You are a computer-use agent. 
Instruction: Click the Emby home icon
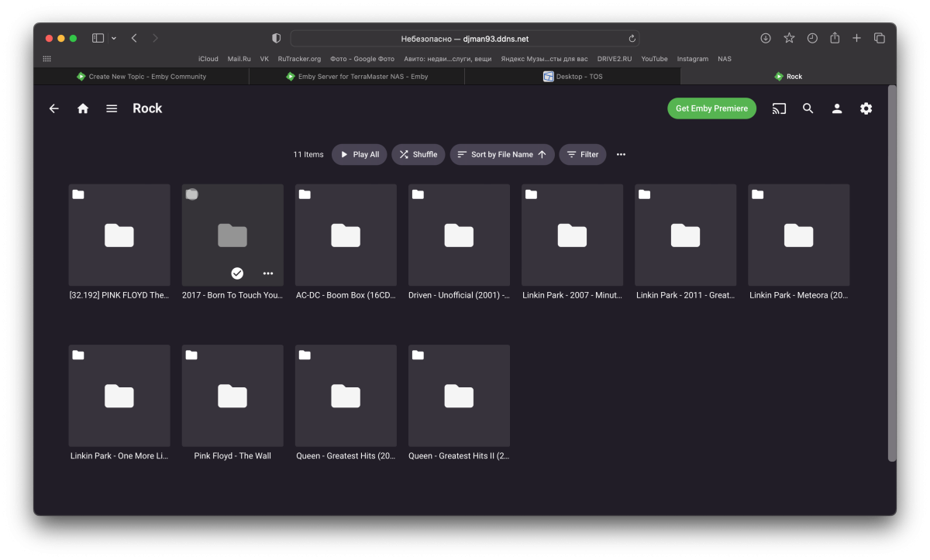(x=83, y=108)
